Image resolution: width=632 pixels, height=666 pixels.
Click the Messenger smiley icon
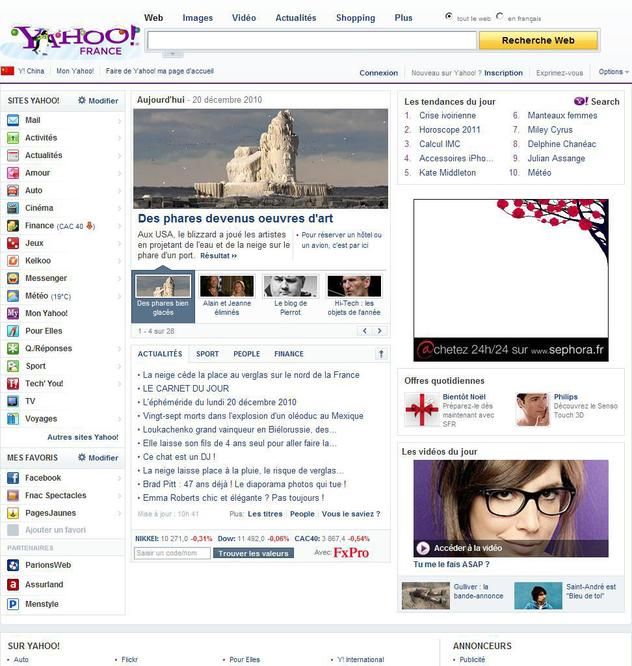(x=13, y=278)
